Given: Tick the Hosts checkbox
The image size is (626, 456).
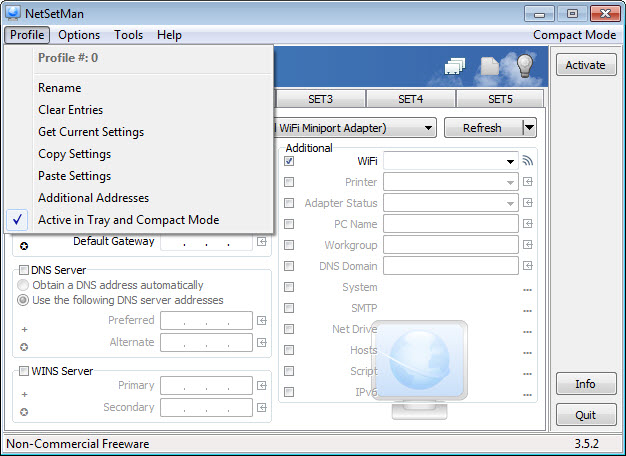Looking at the screenshot, I should pyautogui.click(x=289, y=350).
